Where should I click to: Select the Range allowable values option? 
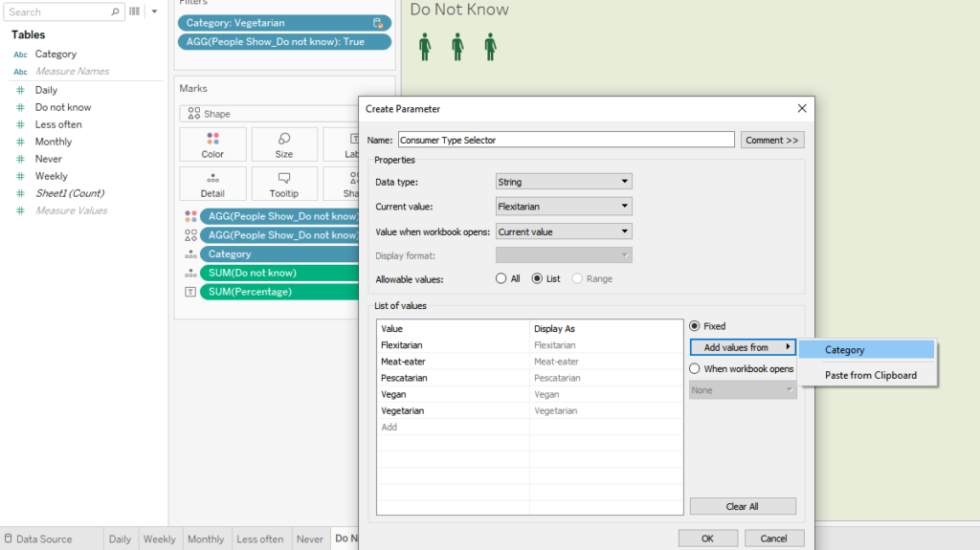(x=577, y=278)
